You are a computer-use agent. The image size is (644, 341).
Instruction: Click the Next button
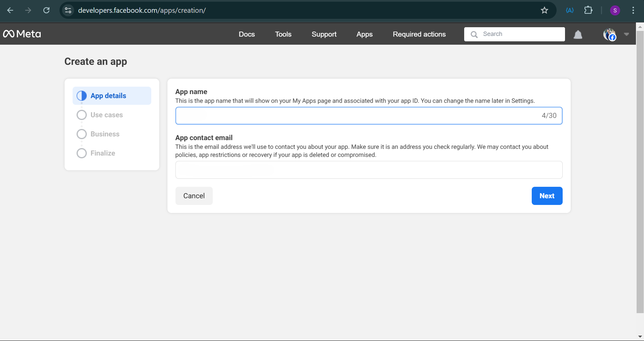tap(547, 196)
